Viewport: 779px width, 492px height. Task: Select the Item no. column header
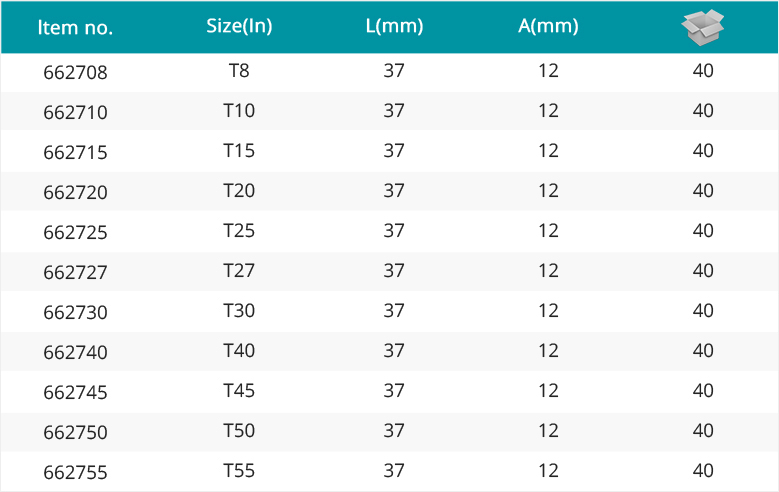coord(76,27)
